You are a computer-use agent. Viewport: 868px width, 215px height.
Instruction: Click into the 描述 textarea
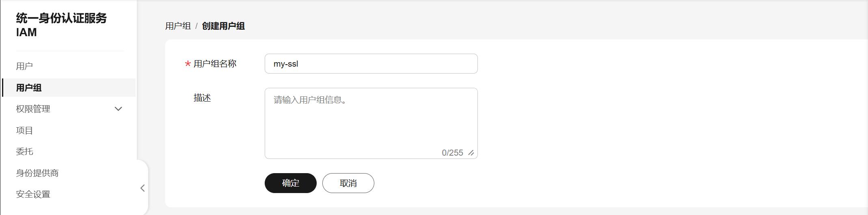371,123
